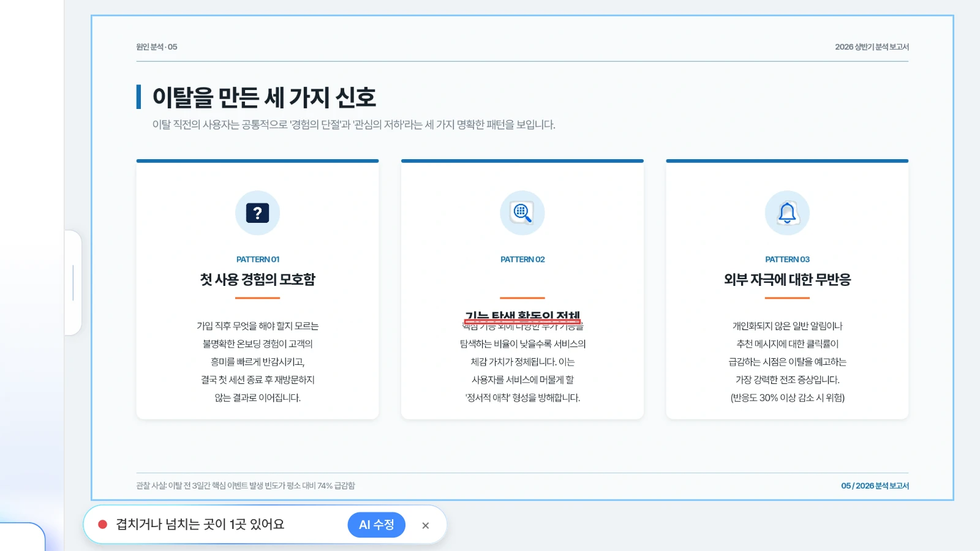Select the bell notification icon in Pattern 03
This screenshot has height=551, width=980.
[x=787, y=213]
